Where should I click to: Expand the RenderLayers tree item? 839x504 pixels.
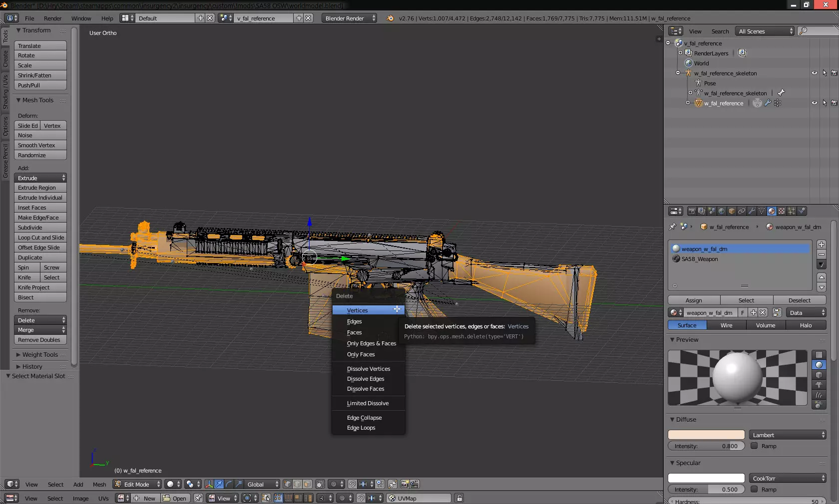click(680, 53)
